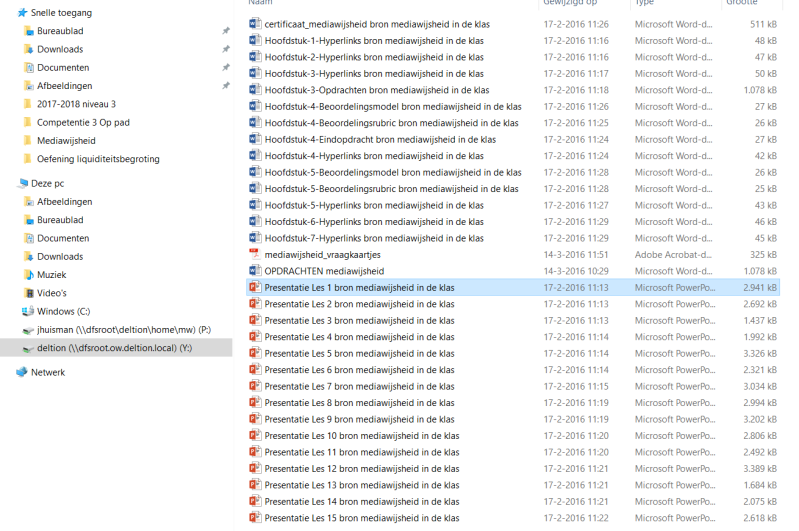Click the Windows (C:) drive icon
799x531 pixels.
point(28,311)
